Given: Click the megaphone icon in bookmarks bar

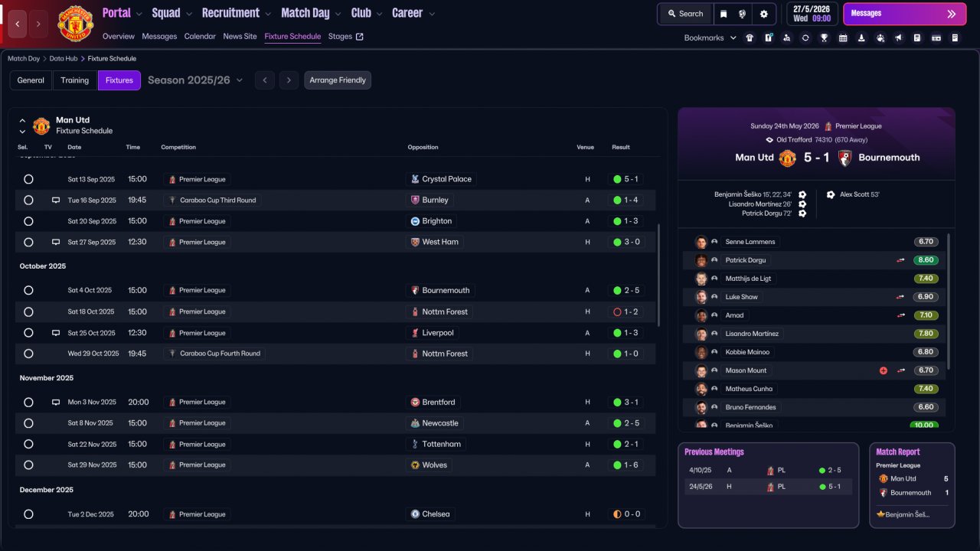Looking at the screenshot, I should [899, 37].
